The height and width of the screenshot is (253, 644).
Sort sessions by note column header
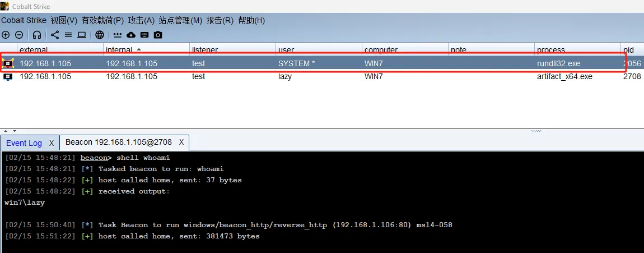pyautogui.click(x=491, y=49)
